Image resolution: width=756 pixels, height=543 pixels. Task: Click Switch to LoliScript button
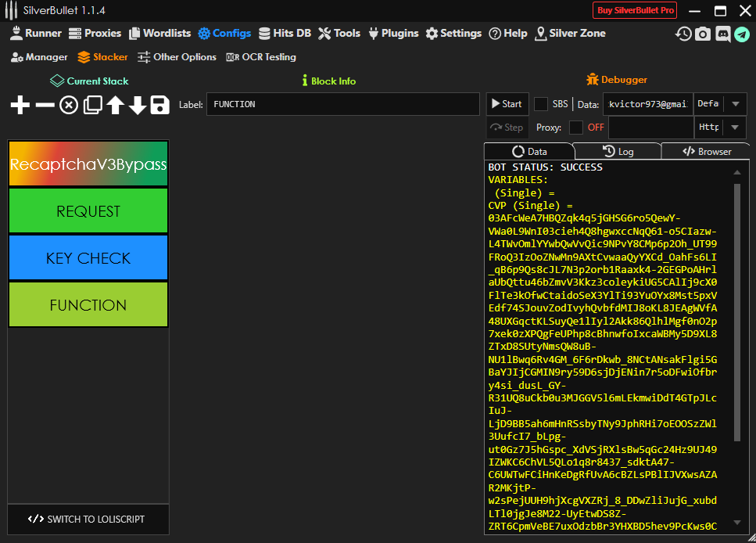click(88, 519)
